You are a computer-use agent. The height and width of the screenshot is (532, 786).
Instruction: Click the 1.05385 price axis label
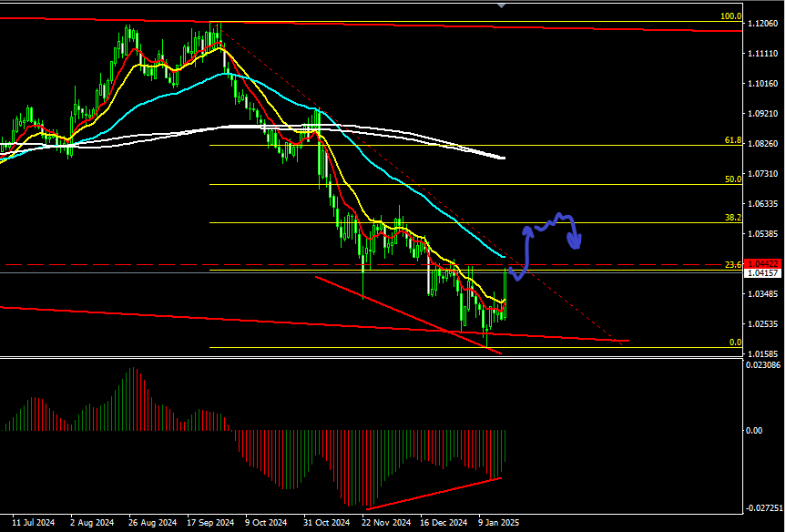[765, 233]
